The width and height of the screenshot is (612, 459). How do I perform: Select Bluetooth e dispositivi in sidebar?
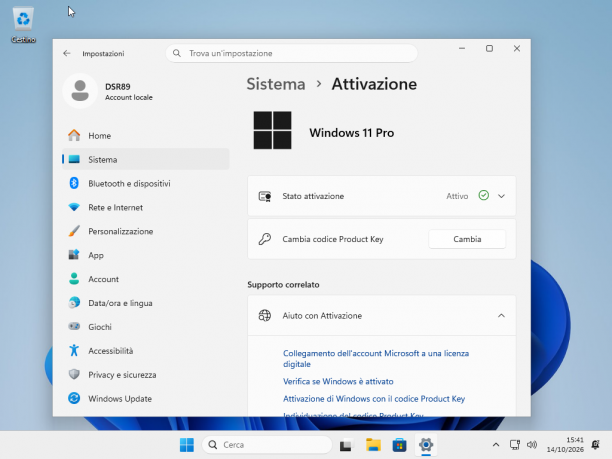coord(146,183)
